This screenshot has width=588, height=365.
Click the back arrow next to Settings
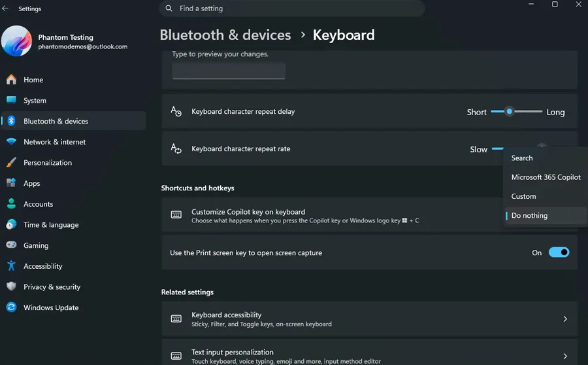(5, 9)
